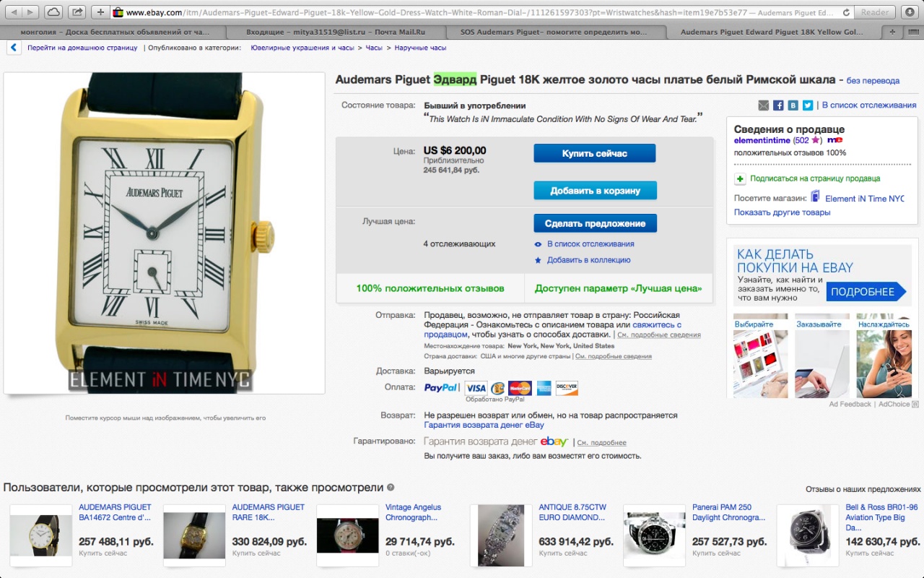Viewport: 924px width, 578px height.
Task: Click the Safari back navigation arrow
Action: 12,12
